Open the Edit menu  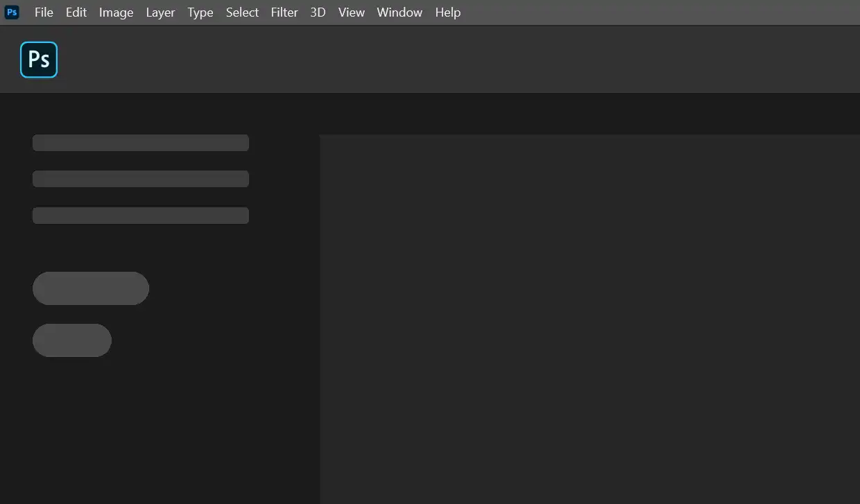[x=76, y=12]
